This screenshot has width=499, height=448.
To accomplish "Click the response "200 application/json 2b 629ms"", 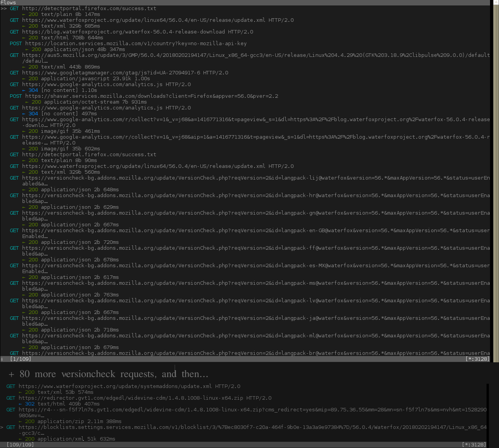I will (71, 207).
